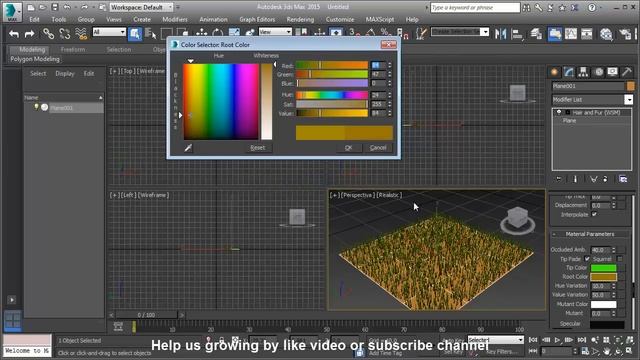
Task: Select the Unlink Selection icon
Action: coord(64,34)
